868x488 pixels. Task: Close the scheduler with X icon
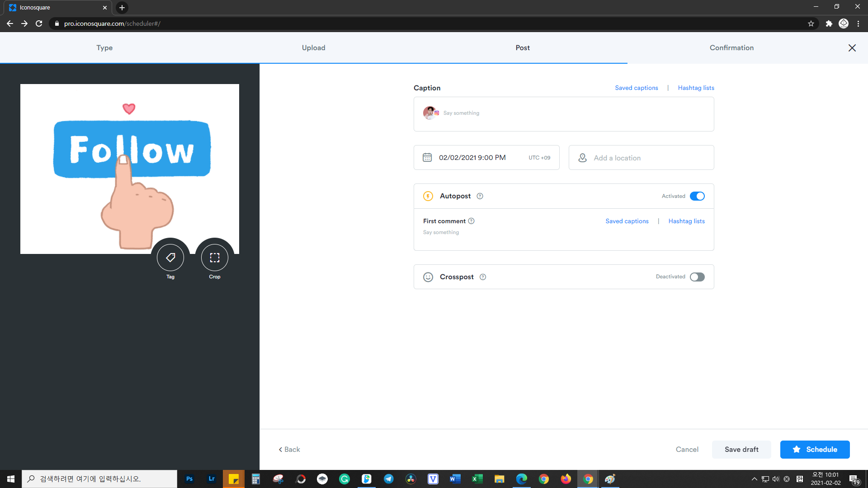click(x=852, y=48)
